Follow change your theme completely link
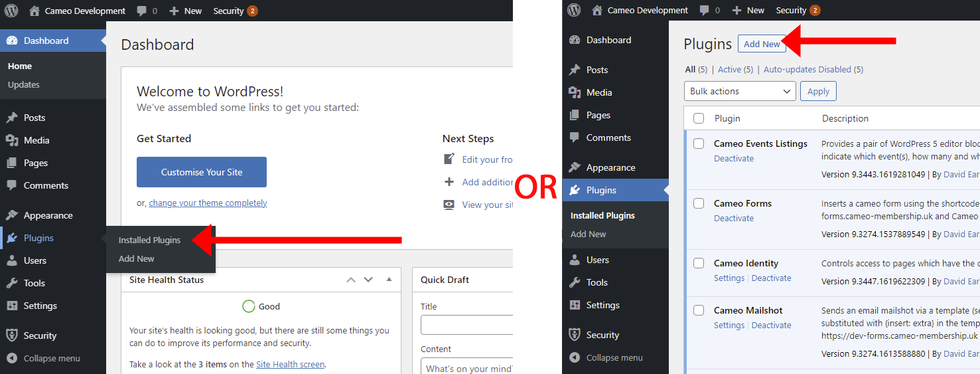This screenshot has width=980, height=374. tap(208, 203)
